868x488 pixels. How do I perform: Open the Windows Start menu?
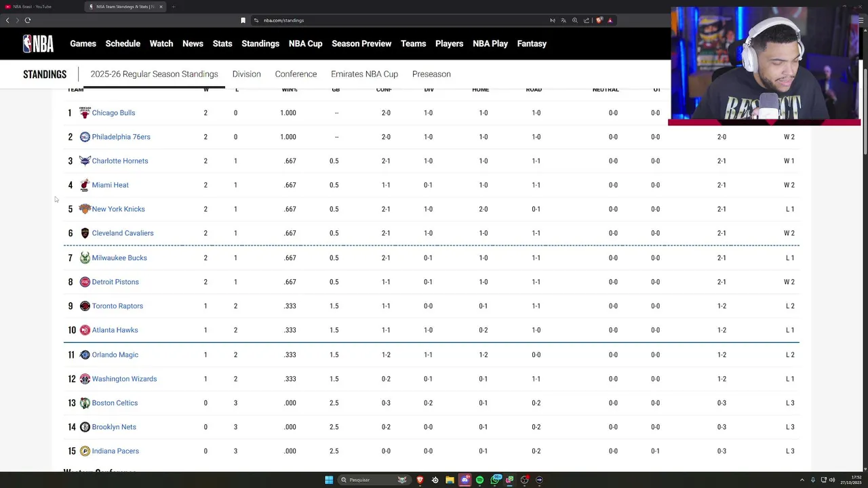tap(329, 480)
